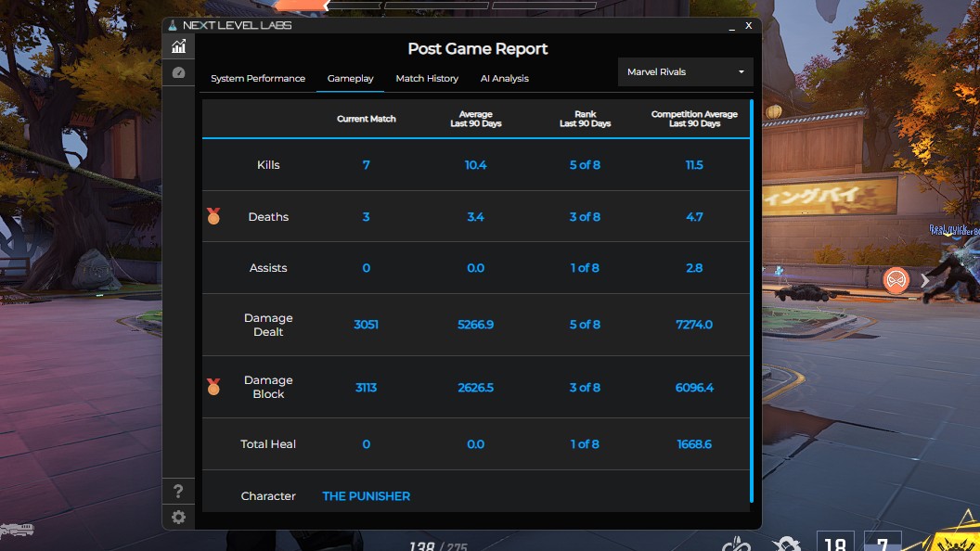The height and width of the screenshot is (551, 980).
Task: Go to the AI Analysis tab
Action: (504, 78)
